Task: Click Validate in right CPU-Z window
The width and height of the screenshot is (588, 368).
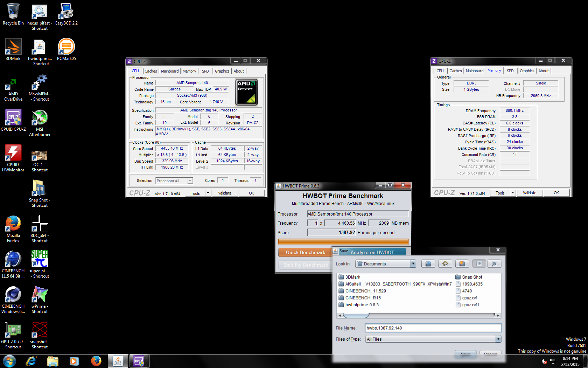Action: pos(530,193)
